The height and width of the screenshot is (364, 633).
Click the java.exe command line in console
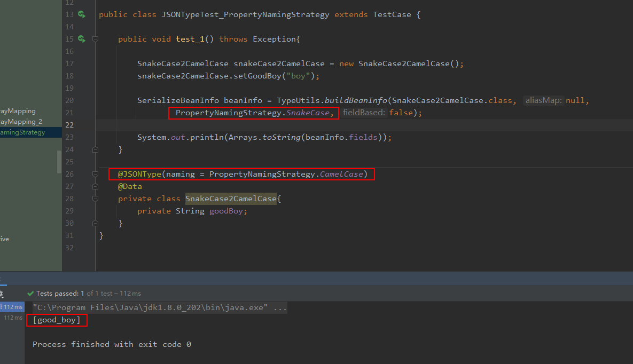point(160,308)
